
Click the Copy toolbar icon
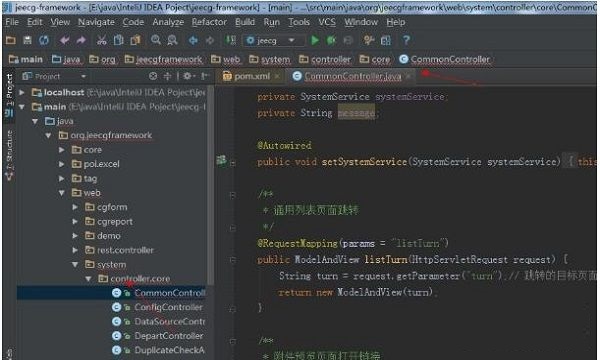pos(118,40)
